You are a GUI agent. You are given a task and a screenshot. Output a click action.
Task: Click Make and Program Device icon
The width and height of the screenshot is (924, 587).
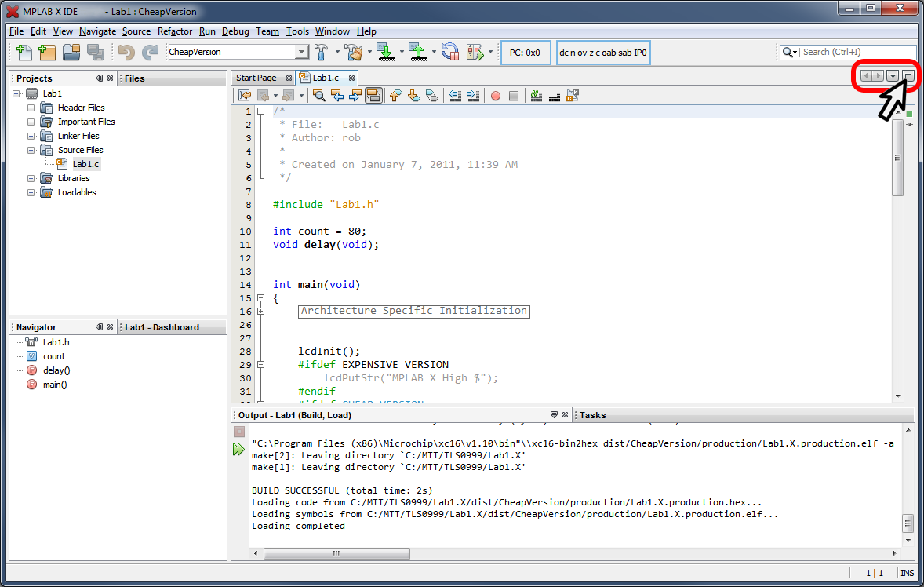(x=385, y=53)
